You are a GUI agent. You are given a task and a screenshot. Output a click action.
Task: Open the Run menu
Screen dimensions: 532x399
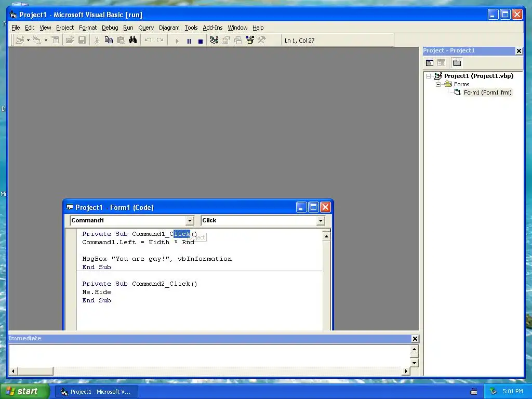128,28
